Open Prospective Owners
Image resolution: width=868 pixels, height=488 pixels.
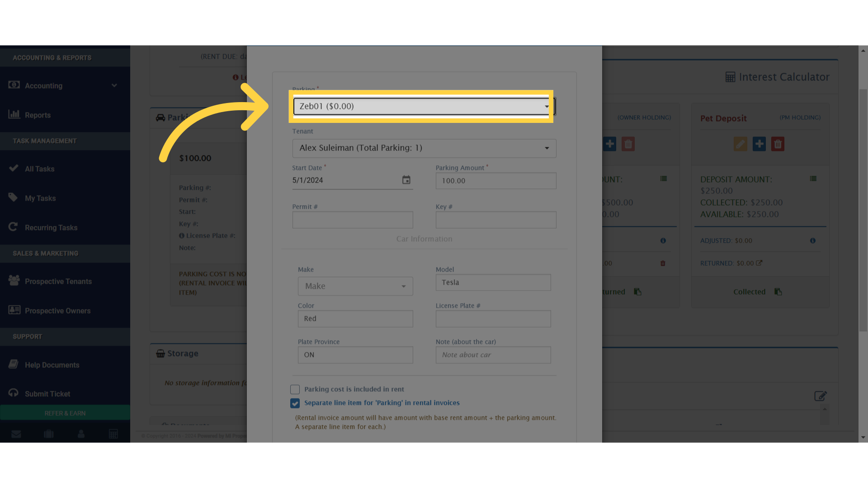pos(65,310)
